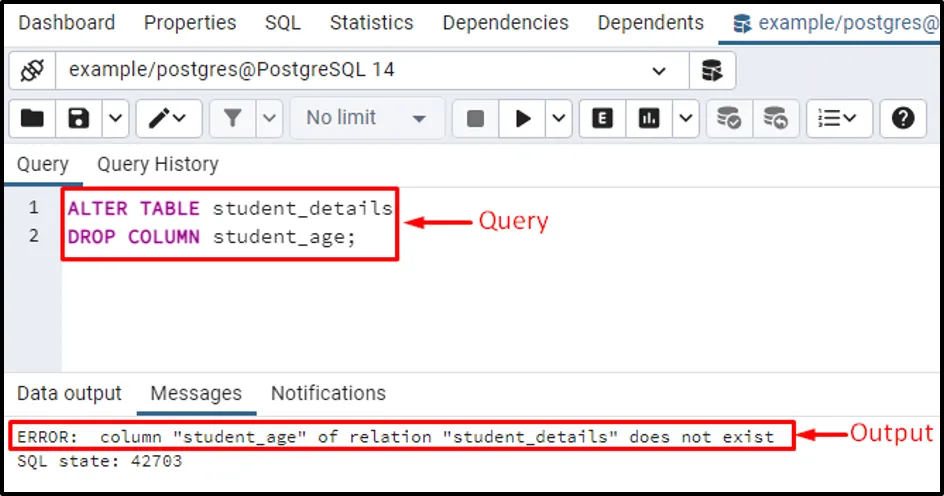Toggle the connection status icon
944x496 pixels.
32,70
